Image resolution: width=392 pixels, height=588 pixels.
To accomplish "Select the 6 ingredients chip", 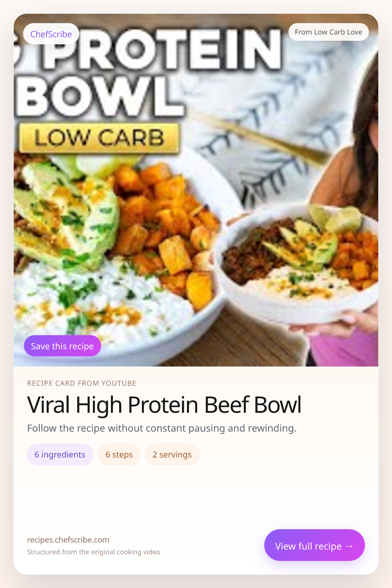I will coord(60,455).
